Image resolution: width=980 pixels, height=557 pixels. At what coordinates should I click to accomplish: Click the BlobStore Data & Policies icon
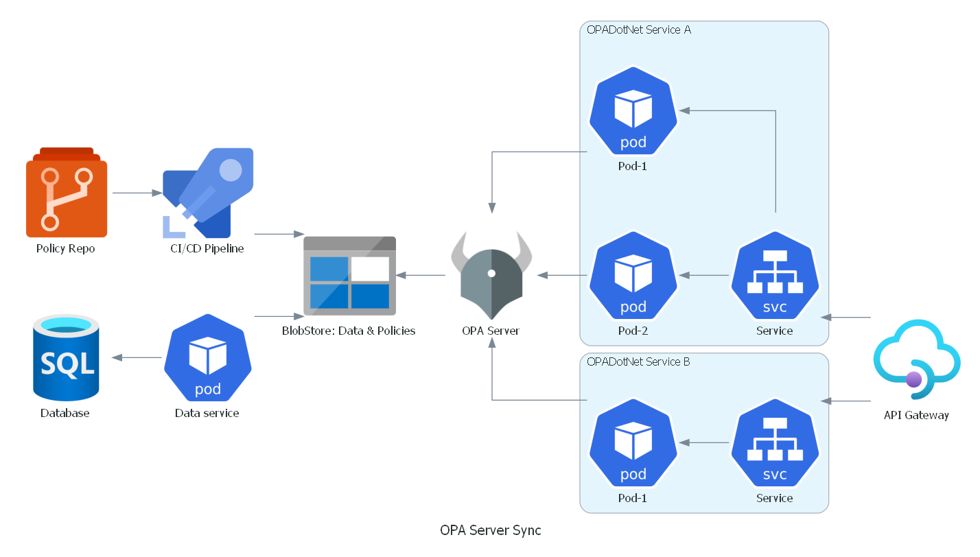[x=349, y=276]
